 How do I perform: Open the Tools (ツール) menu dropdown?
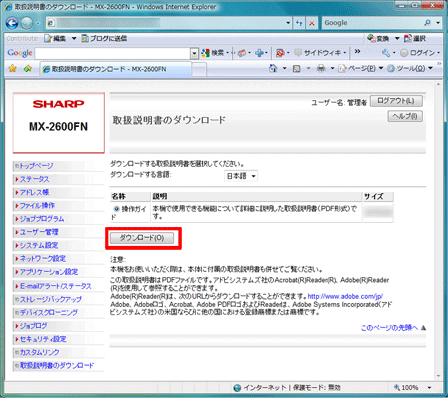[x=430, y=68]
